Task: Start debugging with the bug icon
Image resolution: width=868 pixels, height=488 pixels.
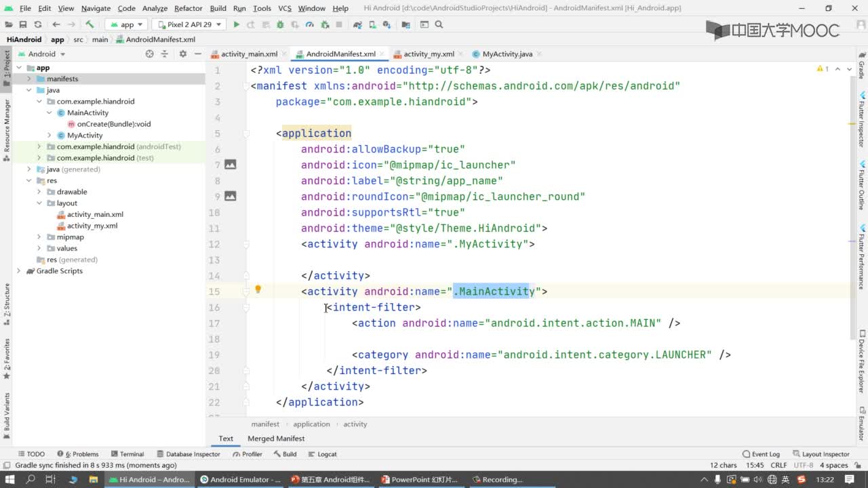Action: (279, 24)
